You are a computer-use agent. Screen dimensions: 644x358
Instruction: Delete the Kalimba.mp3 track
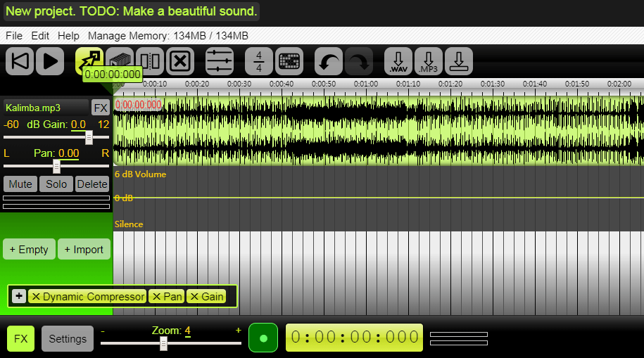(92, 184)
